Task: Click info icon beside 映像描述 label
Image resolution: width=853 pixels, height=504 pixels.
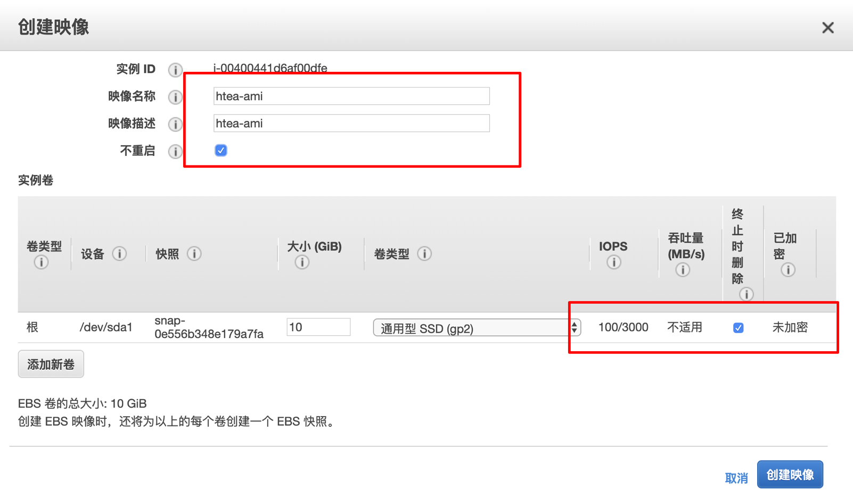Action: click(175, 124)
